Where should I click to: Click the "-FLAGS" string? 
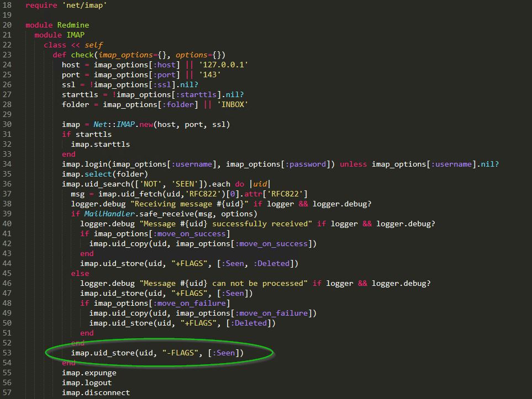[180, 353]
